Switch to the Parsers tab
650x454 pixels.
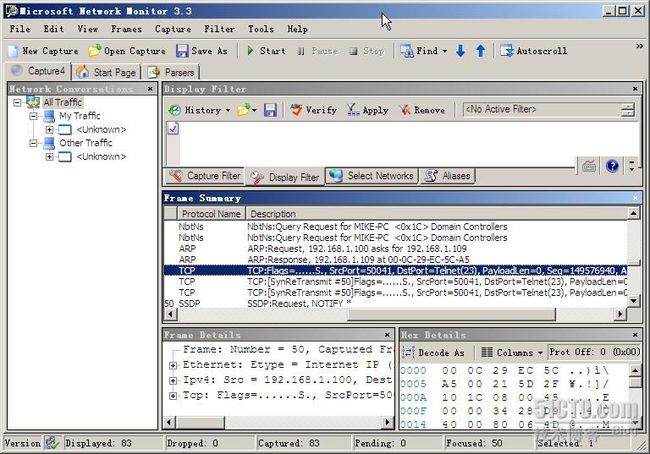pos(171,72)
